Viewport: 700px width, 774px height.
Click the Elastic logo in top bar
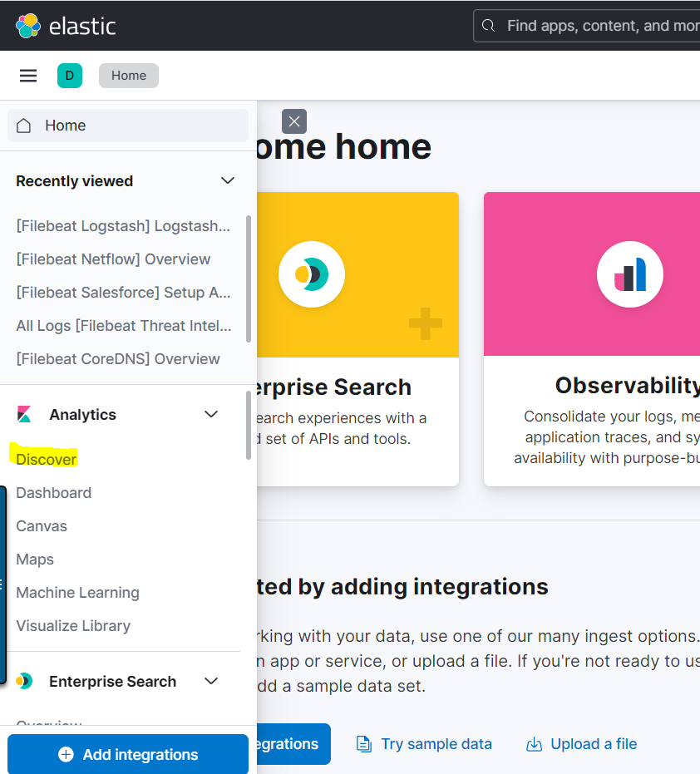(65, 26)
